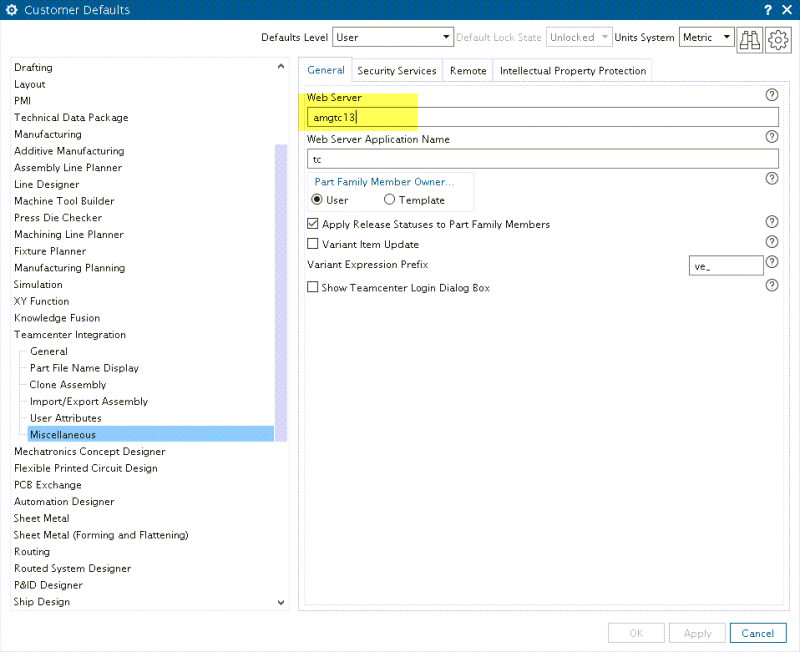Screen dimensions: 800x652
Task: Select Simulation category
Action: [x=38, y=285]
